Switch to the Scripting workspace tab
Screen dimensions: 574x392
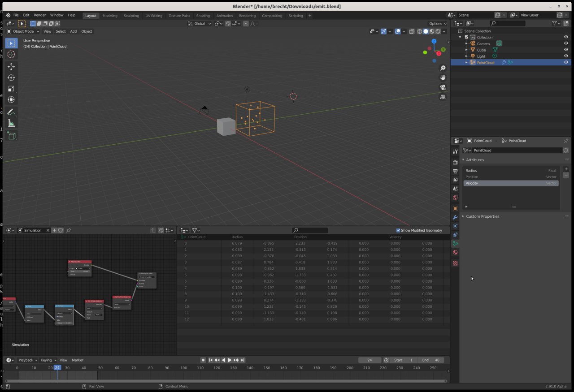tap(296, 16)
